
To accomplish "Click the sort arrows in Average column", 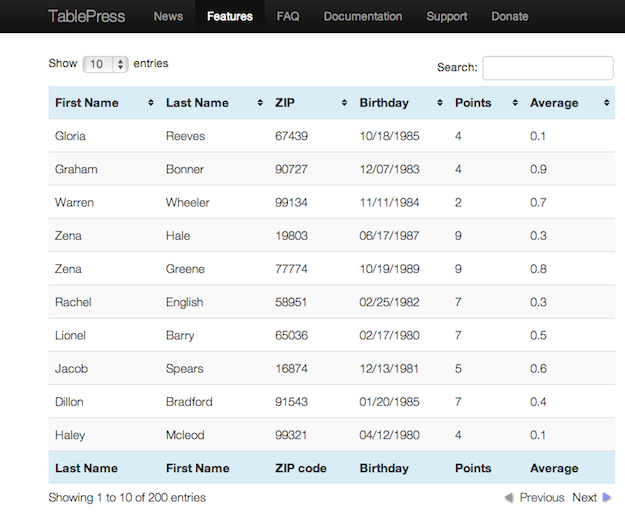I will coord(606,103).
